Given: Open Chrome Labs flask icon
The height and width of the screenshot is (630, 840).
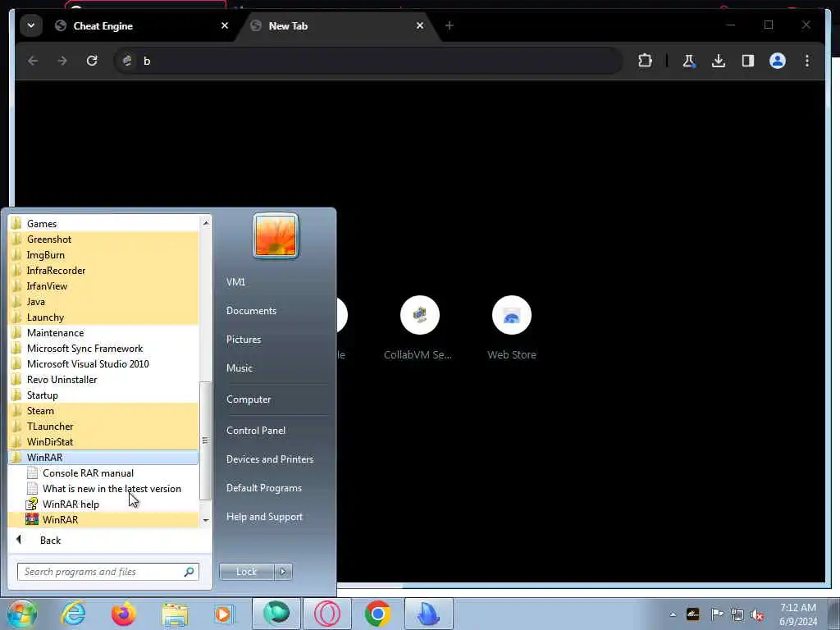Looking at the screenshot, I should tap(689, 61).
